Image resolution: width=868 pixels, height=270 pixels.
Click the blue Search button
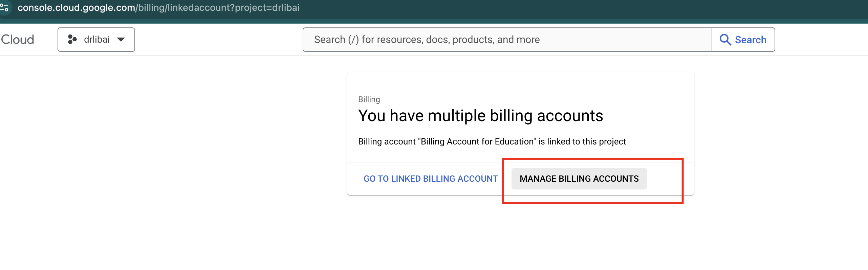pos(743,40)
